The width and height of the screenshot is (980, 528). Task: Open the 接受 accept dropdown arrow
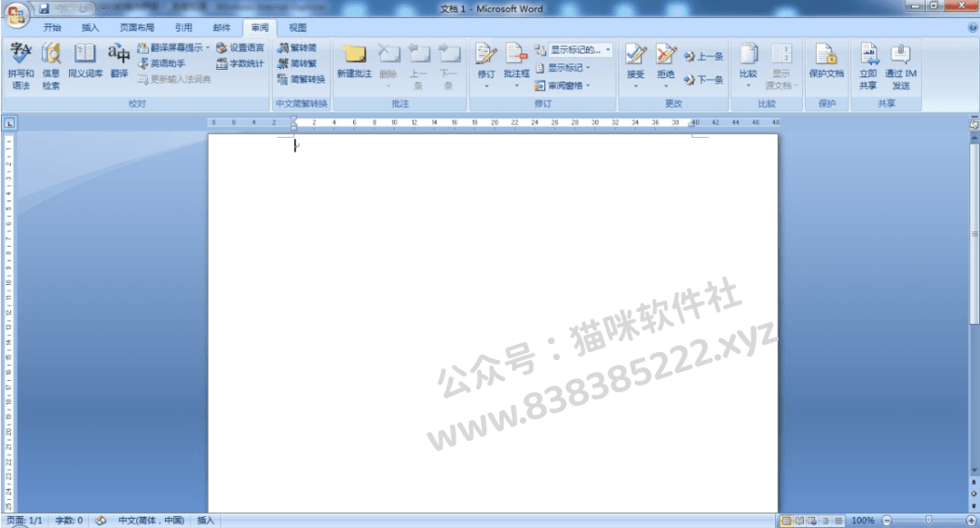(635, 86)
